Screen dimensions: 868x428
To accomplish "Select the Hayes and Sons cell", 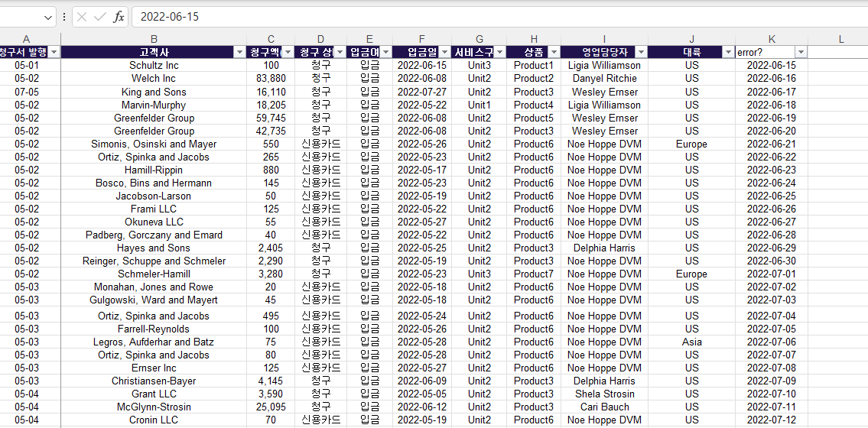I will click(154, 248).
